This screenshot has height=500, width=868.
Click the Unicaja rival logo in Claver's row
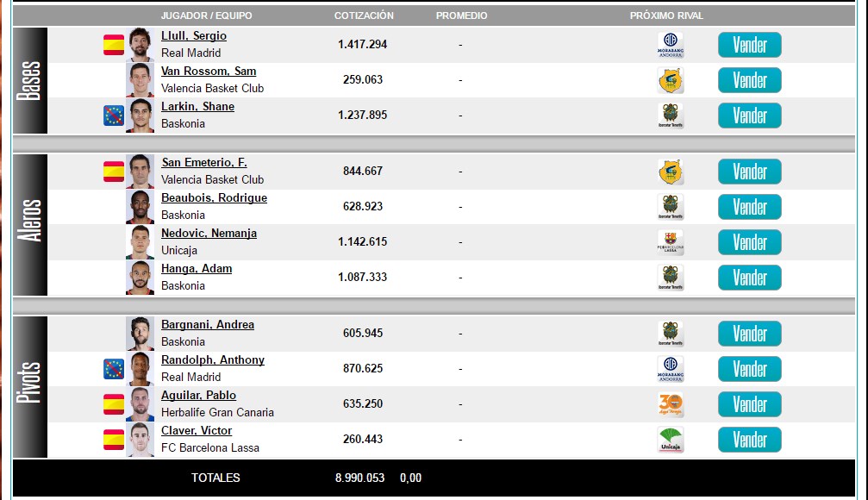coord(670,440)
